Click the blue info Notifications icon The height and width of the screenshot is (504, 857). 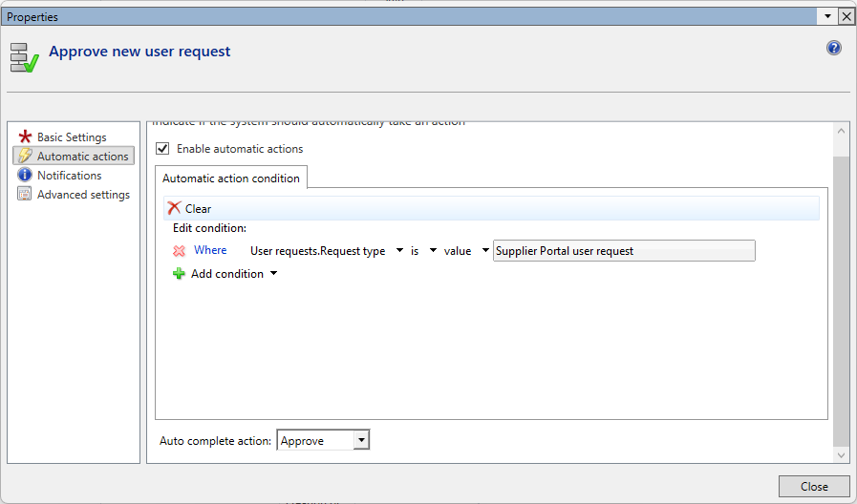pos(25,175)
